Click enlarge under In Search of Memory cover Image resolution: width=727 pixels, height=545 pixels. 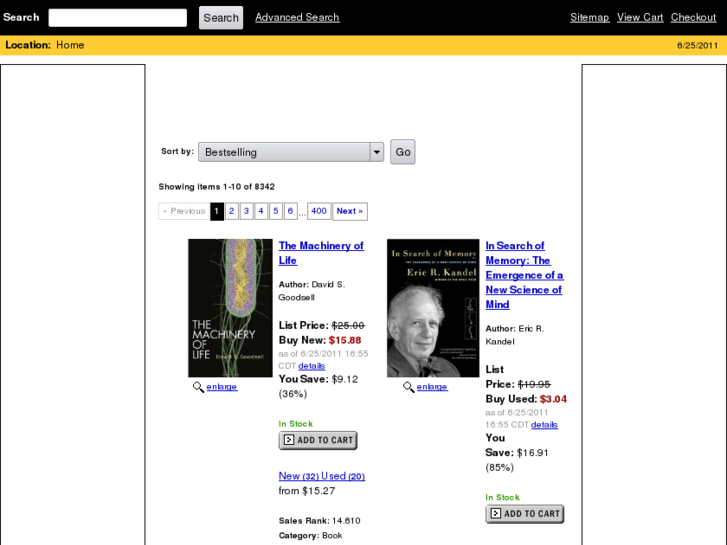tap(432, 386)
